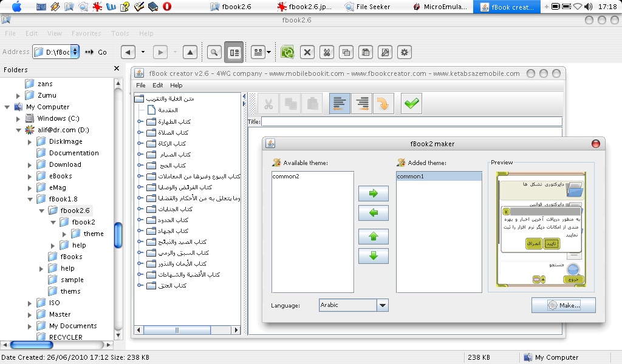Click the Title input field
The height and width of the screenshot is (364, 622).
(x=412, y=121)
